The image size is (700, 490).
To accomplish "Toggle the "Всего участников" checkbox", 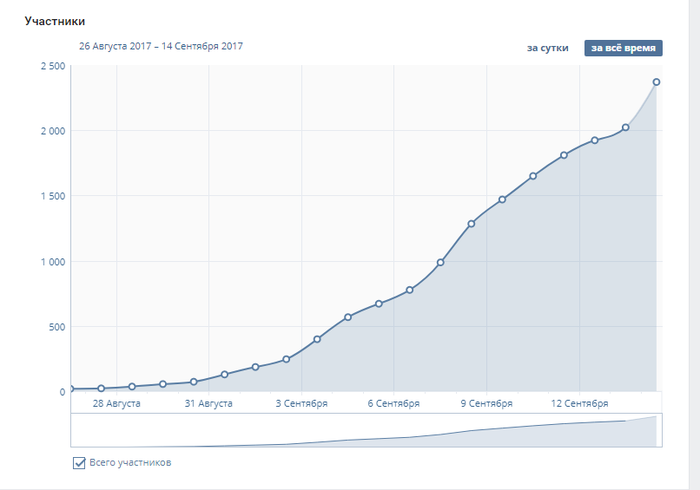I will pos(79,463).
